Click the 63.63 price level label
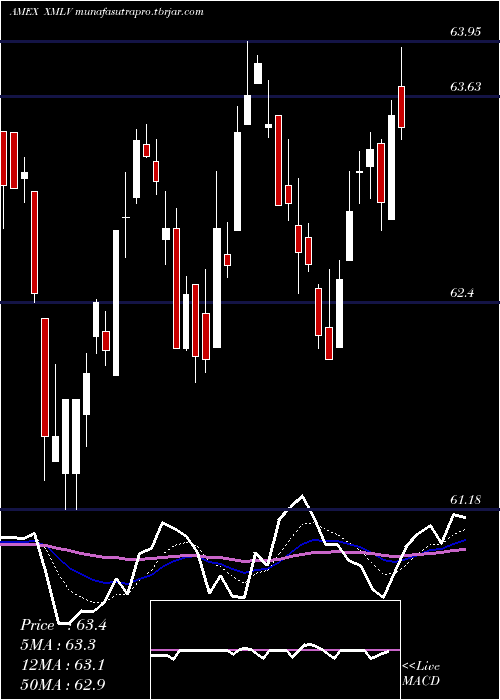500x700 pixels. pyautogui.click(x=466, y=87)
